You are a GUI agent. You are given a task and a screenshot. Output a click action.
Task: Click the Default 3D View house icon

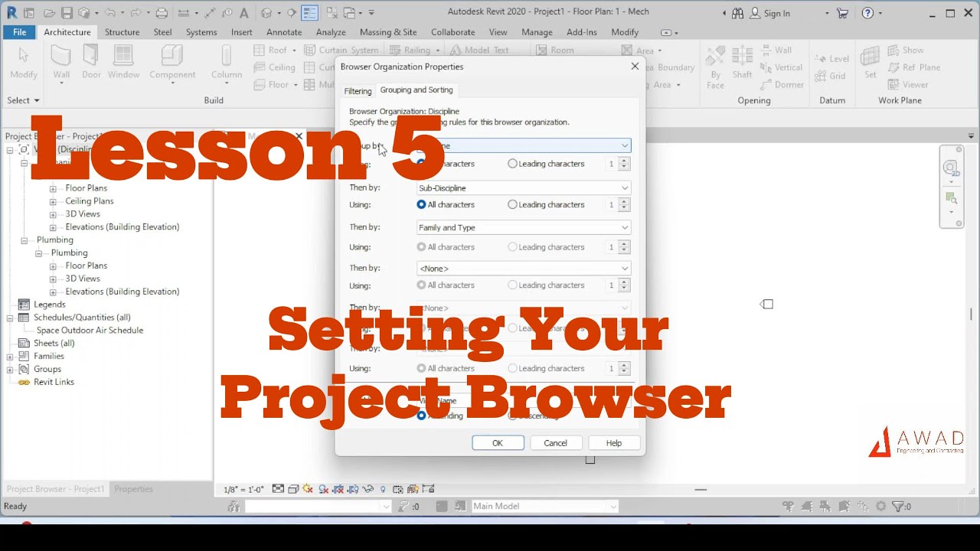pyautogui.click(x=266, y=13)
